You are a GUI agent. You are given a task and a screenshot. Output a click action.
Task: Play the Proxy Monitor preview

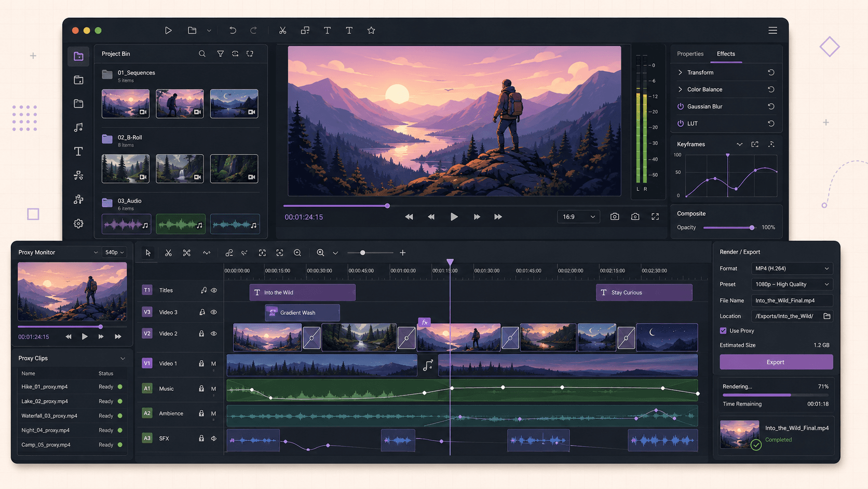[x=85, y=337]
